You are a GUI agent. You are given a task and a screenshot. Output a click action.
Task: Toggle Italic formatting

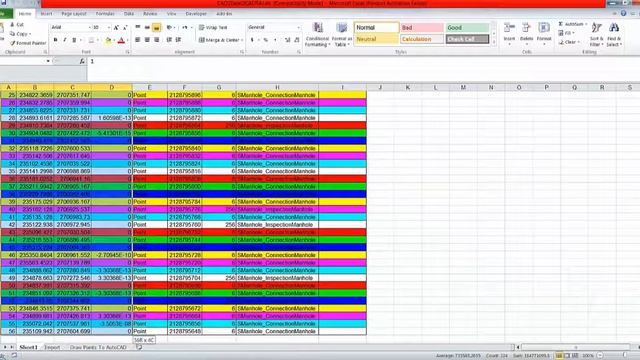[x=64, y=40]
